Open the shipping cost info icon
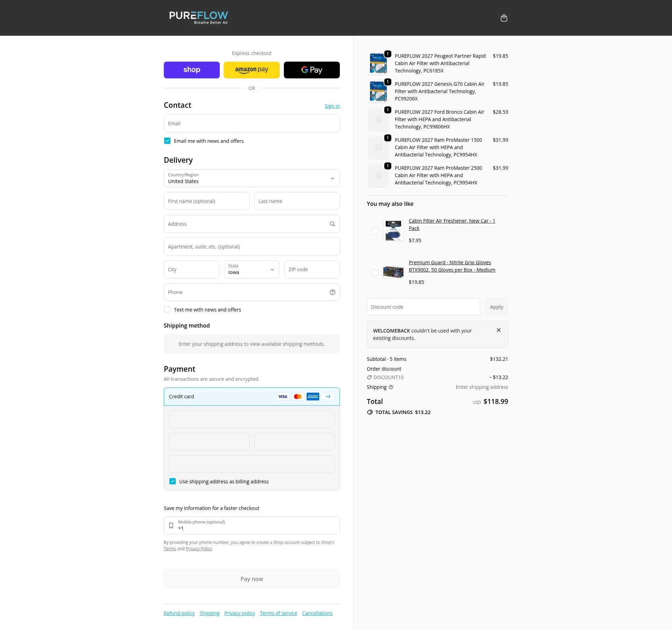Screen dimensions: 672x630 pos(391,387)
